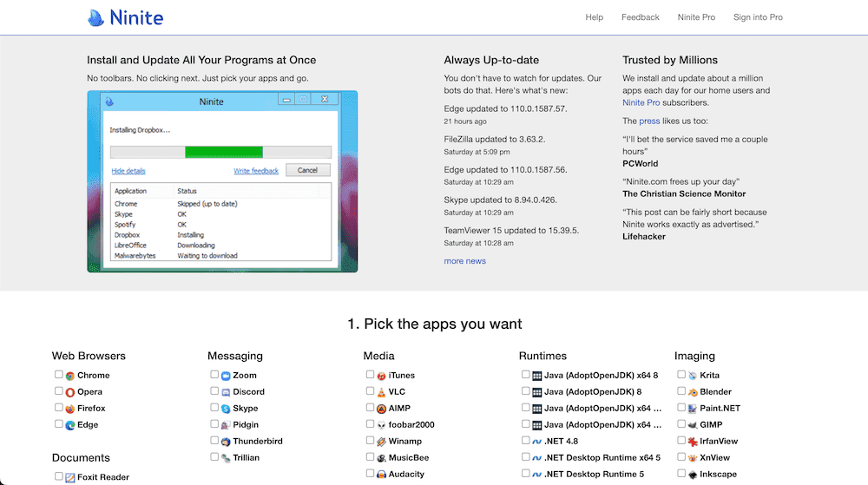Check the Opera checkbox
The height and width of the screenshot is (485, 868).
click(59, 391)
